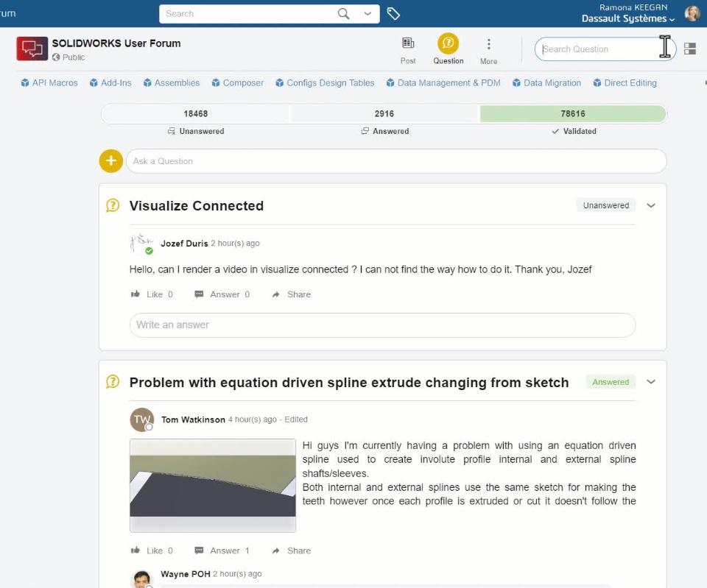The image size is (707, 588).
Task: Open Jozef Duris's avatar
Action: 141,244
